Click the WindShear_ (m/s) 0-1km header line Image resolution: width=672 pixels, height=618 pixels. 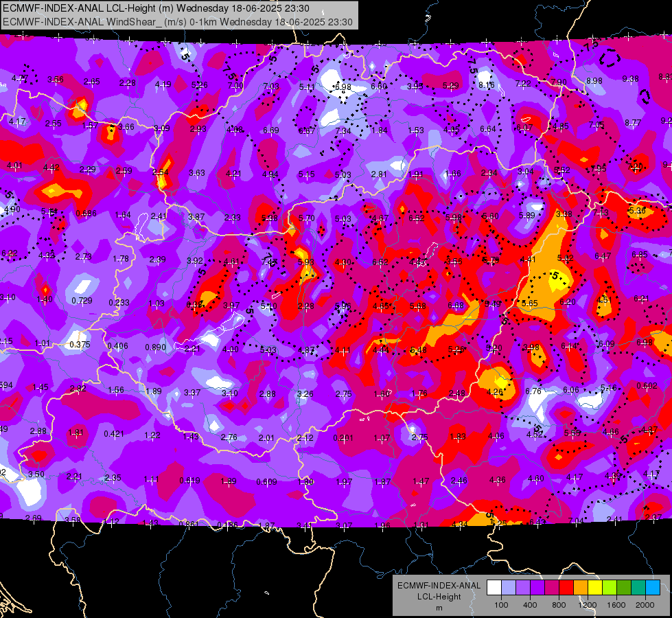pyautogui.click(x=177, y=22)
